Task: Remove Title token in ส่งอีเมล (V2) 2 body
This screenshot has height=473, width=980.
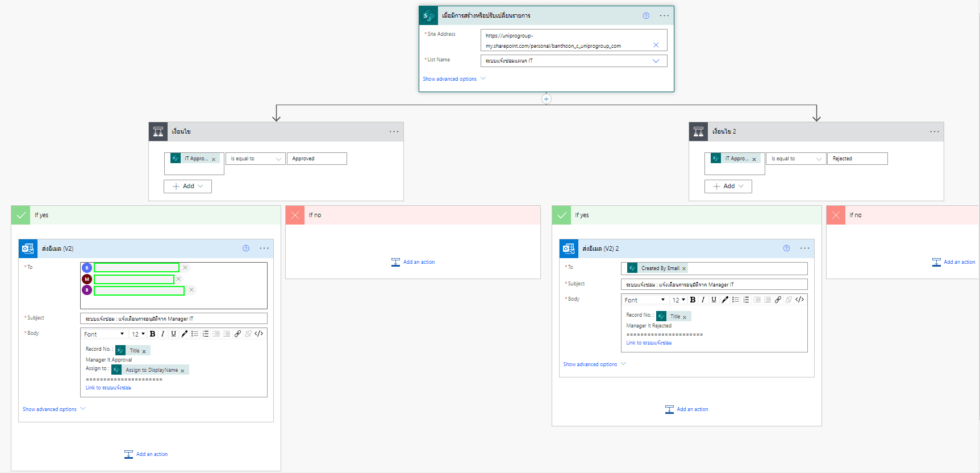Action: point(685,317)
